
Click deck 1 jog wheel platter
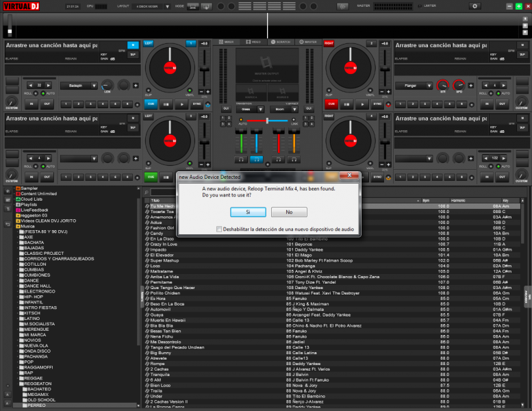(170, 68)
